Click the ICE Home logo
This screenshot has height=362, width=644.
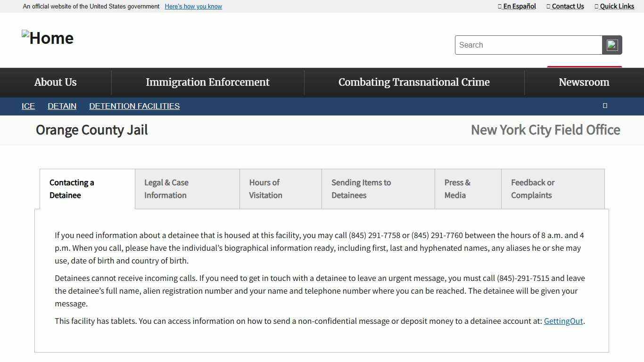[x=47, y=38]
